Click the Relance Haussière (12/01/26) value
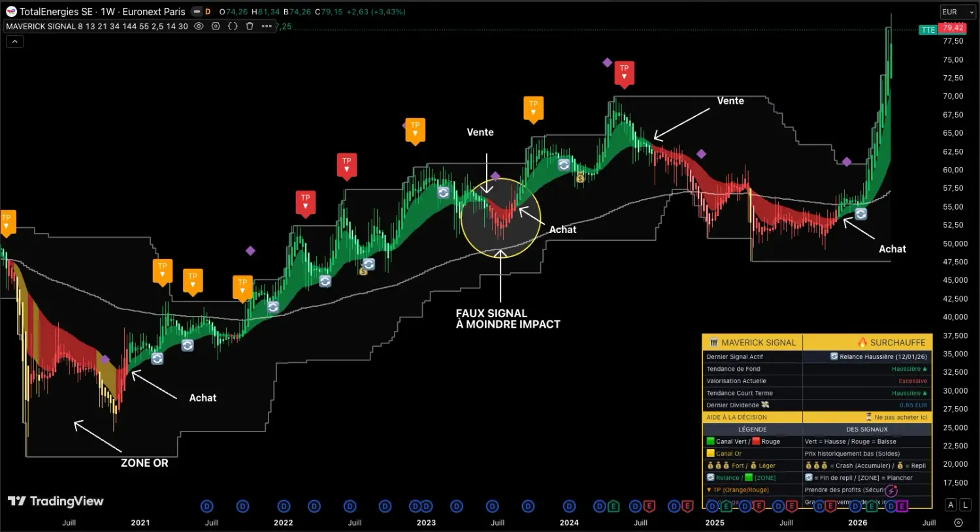This screenshot has height=532, width=980. point(878,356)
